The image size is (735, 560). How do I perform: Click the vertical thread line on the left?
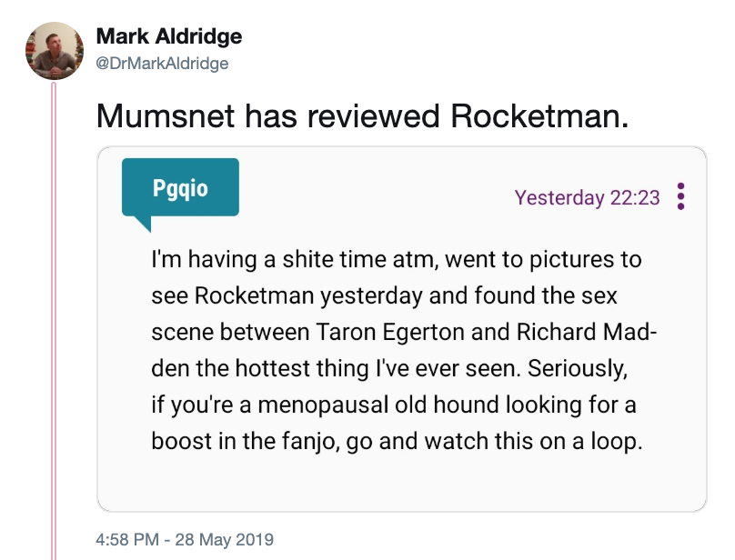[55, 318]
